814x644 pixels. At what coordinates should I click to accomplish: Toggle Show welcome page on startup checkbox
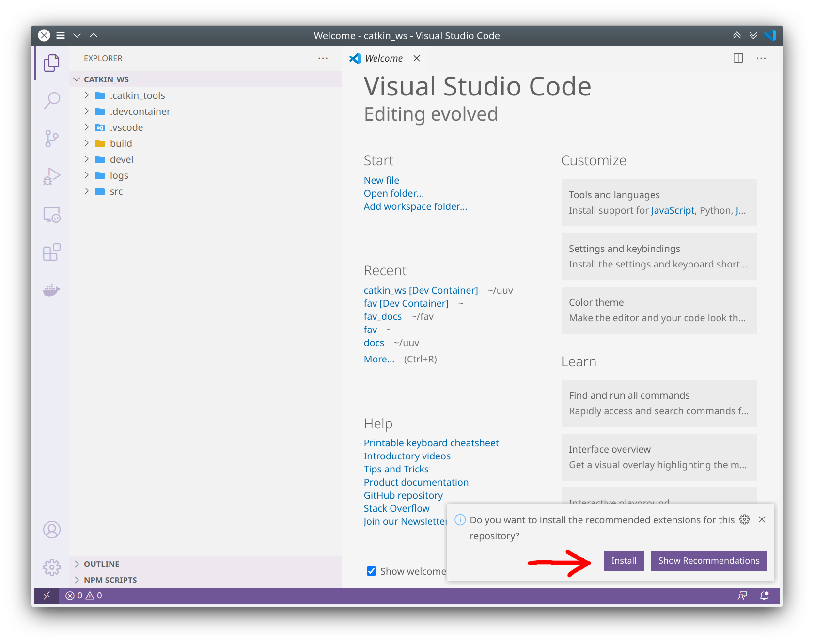372,571
